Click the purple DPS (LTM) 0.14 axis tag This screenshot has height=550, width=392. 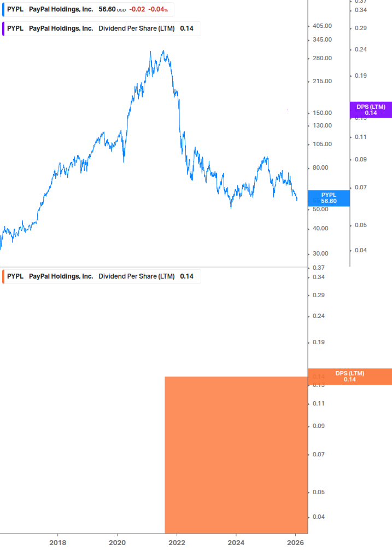[371, 110]
